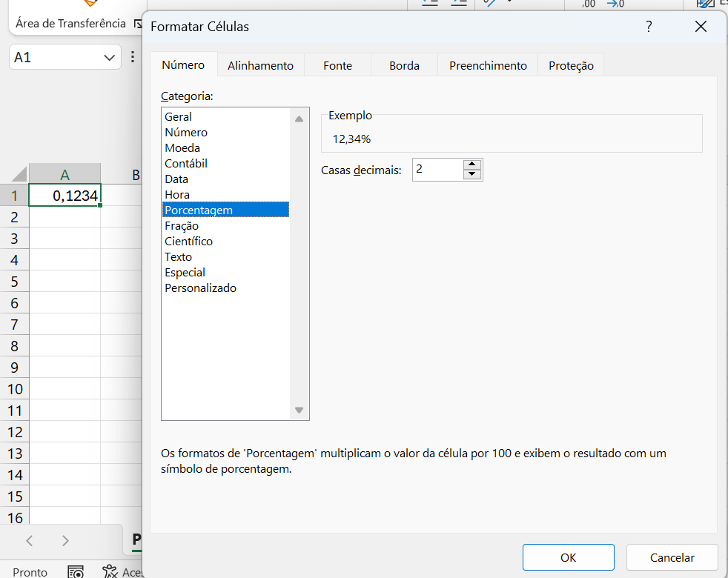
Task: Select the Especial category
Action: tap(225, 272)
